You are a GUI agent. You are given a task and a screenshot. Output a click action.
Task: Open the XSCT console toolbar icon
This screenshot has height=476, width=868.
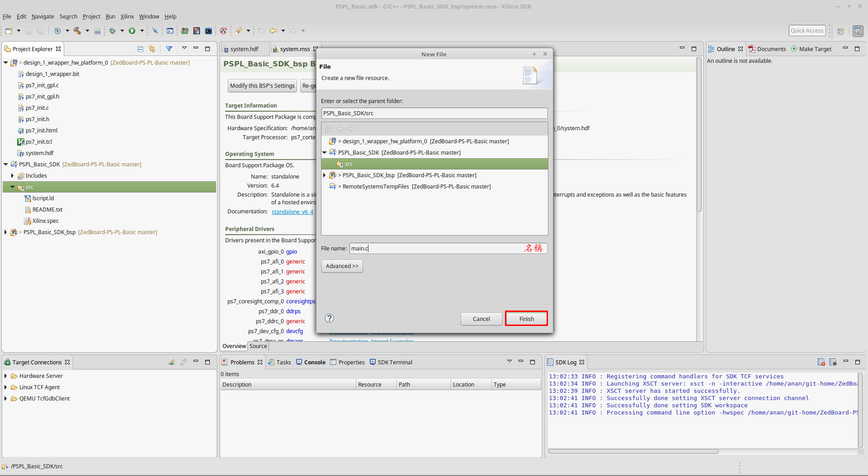coord(170,31)
